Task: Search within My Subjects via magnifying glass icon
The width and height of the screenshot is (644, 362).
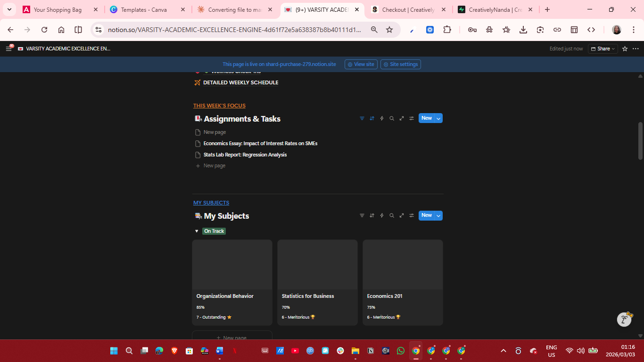Action: pyautogui.click(x=391, y=215)
